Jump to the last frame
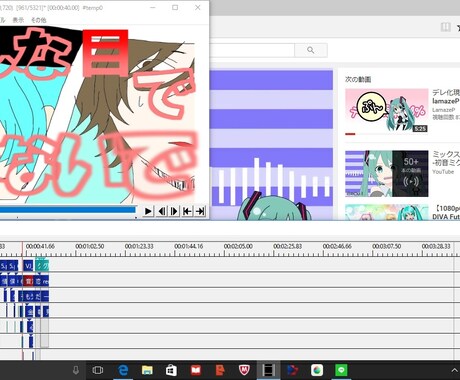The height and width of the screenshot is (380, 460). (x=200, y=211)
